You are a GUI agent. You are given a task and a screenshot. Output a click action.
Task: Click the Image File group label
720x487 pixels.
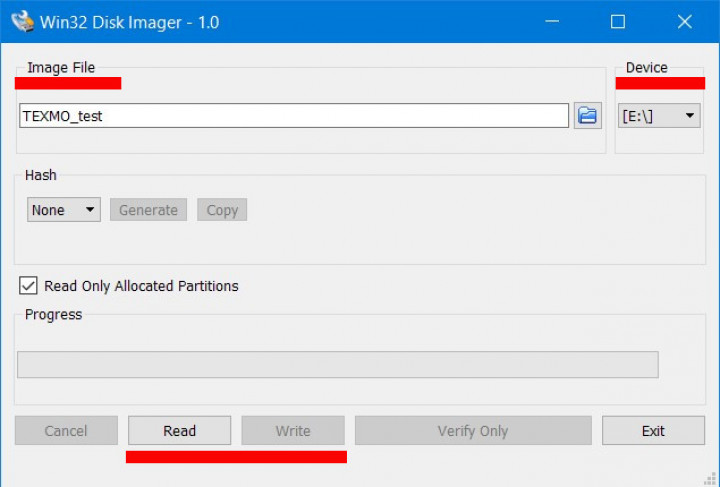61,67
